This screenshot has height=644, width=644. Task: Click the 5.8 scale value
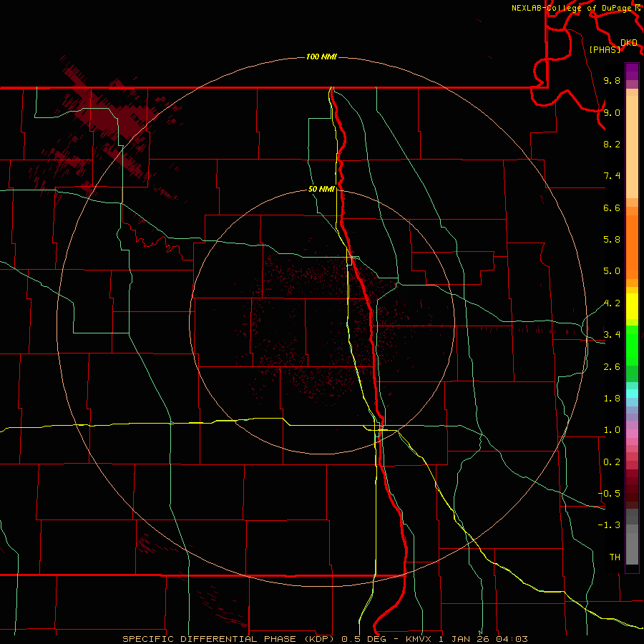pos(612,240)
